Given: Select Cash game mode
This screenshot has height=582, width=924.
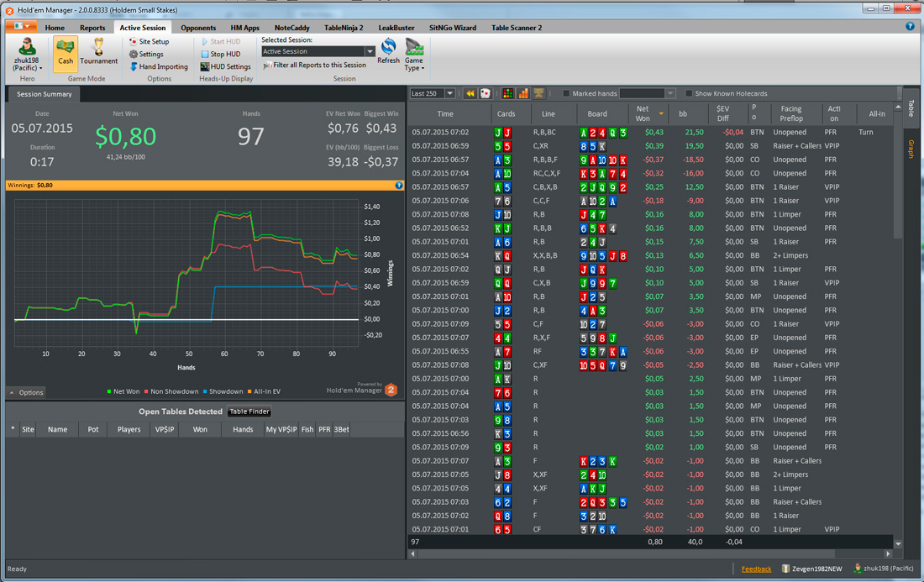Looking at the screenshot, I should 66,54.
